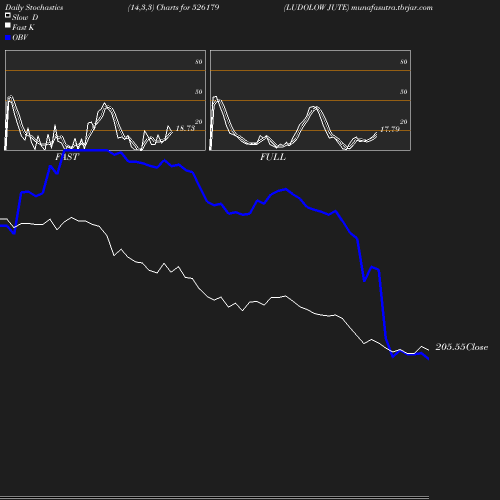This screenshot has height=500, width=500.
Task: Click the 'OBV' legend label
Action: pyautogui.click(x=20, y=37)
